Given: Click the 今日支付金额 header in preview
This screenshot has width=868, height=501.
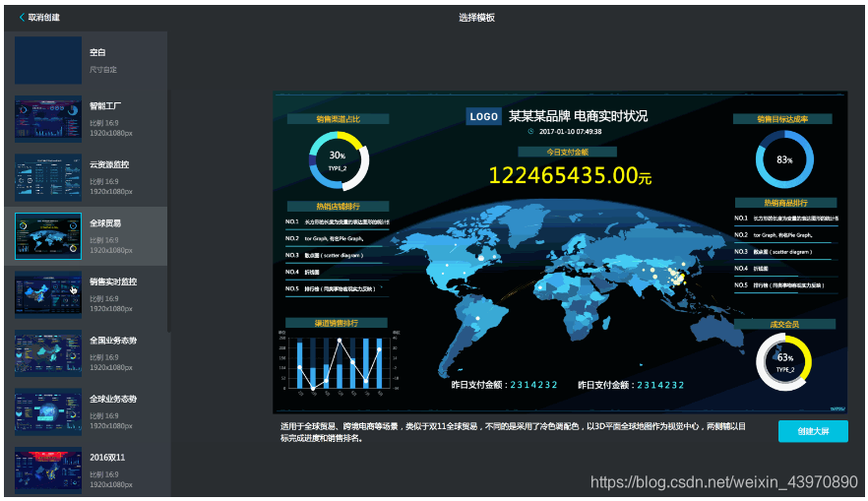Looking at the screenshot, I should (568, 153).
